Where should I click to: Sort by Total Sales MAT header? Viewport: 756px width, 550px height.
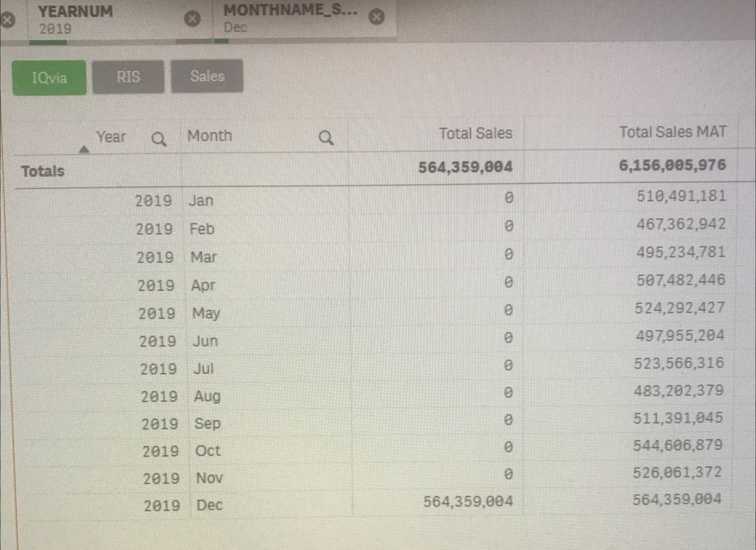[x=673, y=132]
